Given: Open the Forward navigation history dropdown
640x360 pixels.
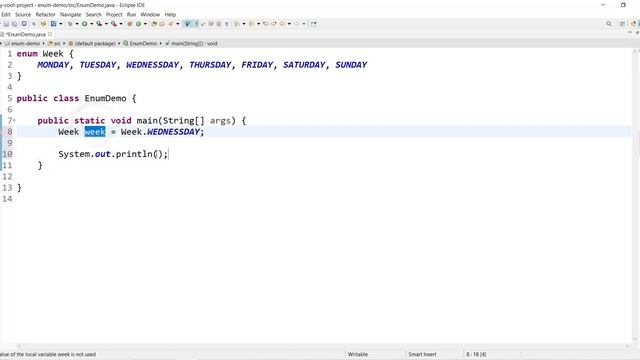Looking at the screenshot, I should (304, 24).
